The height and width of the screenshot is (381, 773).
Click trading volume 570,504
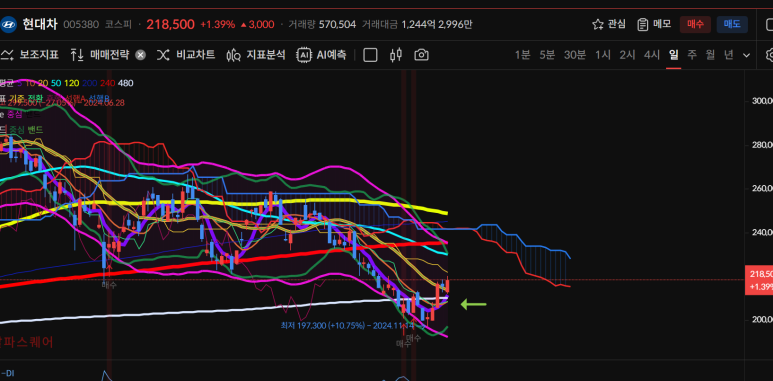click(x=337, y=24)
